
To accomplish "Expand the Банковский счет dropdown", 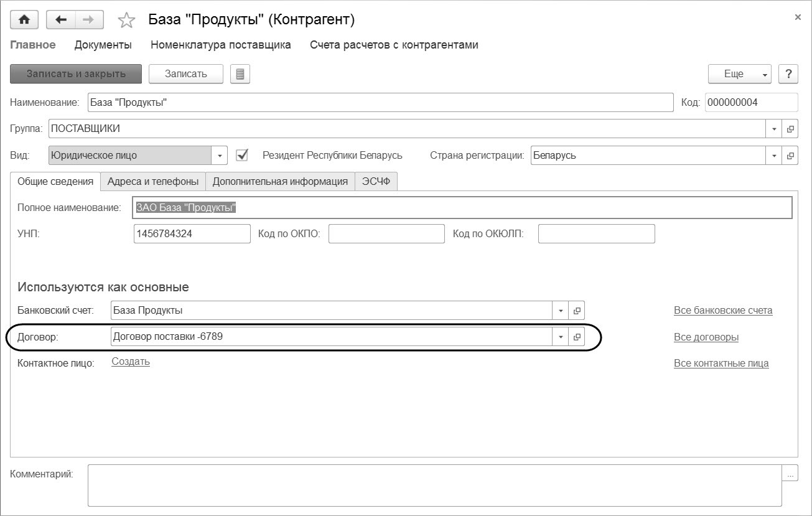I will [561, 311].
